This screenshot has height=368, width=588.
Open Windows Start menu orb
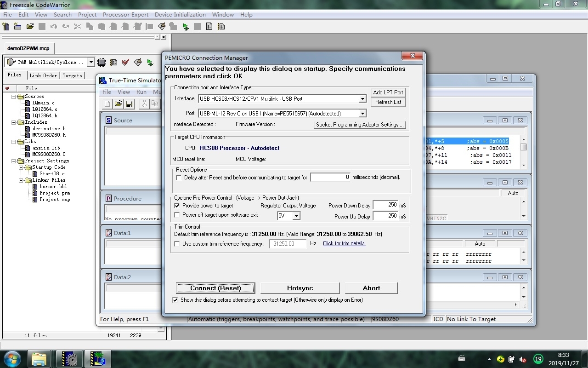pos(11,359)
